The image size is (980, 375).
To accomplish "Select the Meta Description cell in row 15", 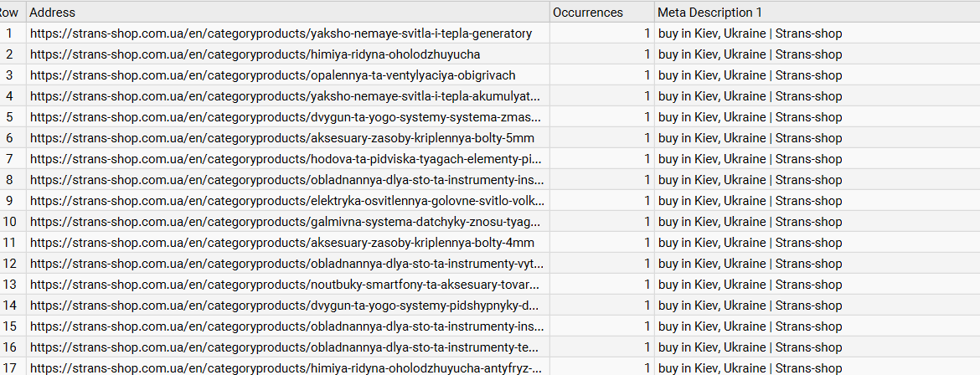I will click(817, 326).
